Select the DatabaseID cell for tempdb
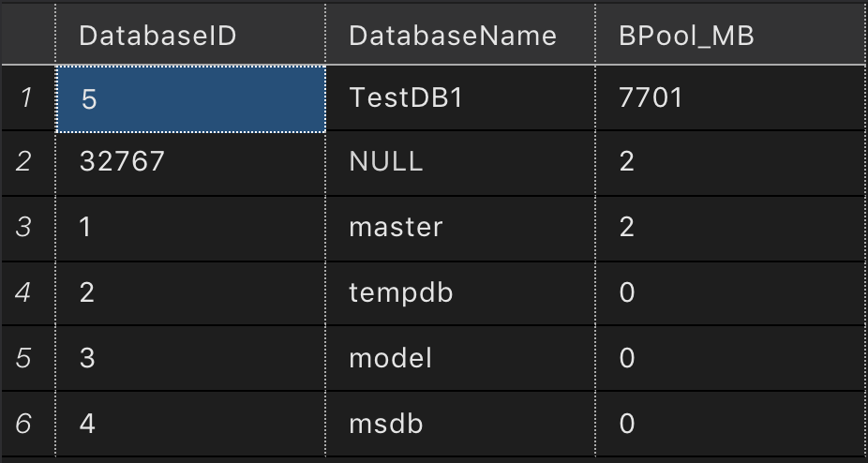The width and height of the screenshot is (868, 463). click(190, 293)
